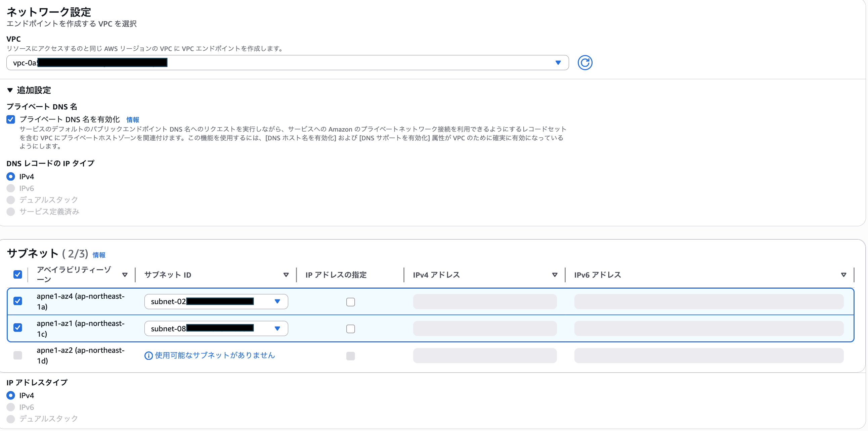Sort the IPv4 アドレス column
This screenshot has width=868, height=431.
[x=554, y=275]
